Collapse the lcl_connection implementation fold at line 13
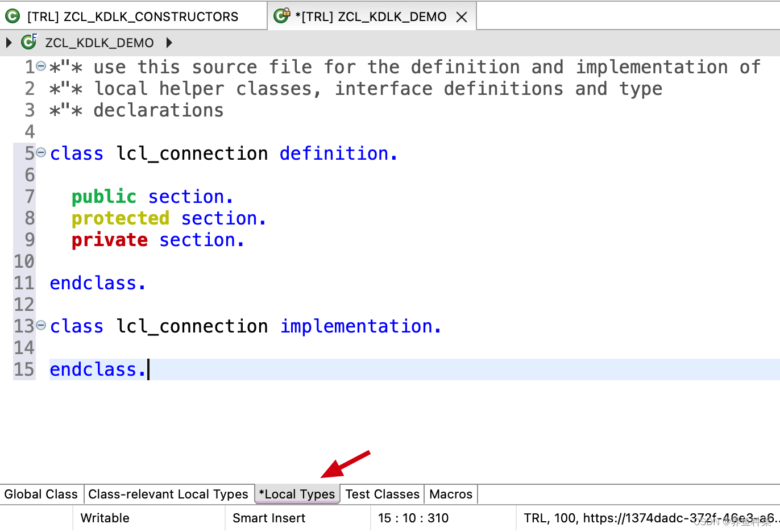Image resolution: width=780 pixels, height=532 pixels. [x=40, y=325]
